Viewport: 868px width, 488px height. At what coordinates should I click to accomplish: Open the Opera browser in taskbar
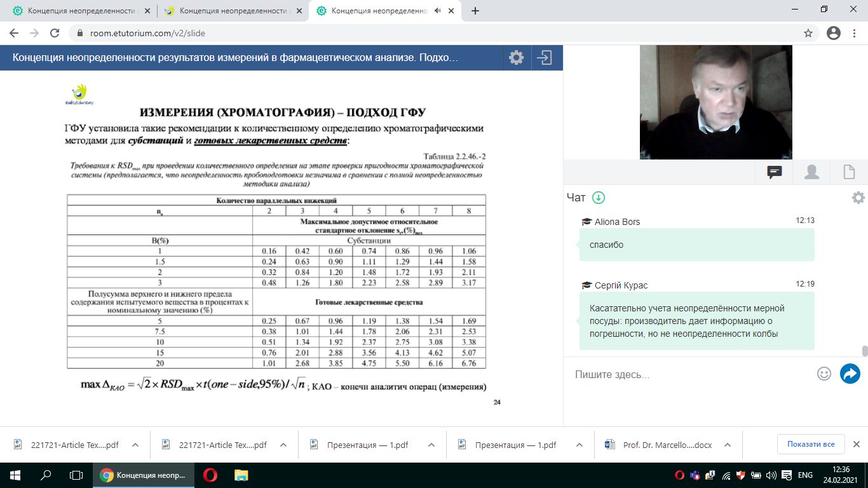pyautogui.click(x=210, y=475)
